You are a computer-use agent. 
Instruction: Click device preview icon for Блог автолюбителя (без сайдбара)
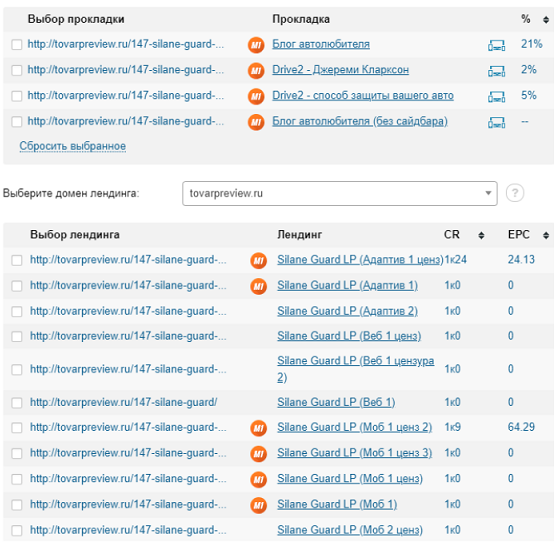point(496,123)
